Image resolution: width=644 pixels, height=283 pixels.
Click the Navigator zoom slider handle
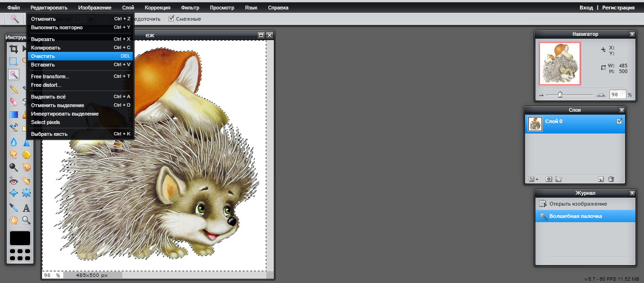click(x=560, y=94)
